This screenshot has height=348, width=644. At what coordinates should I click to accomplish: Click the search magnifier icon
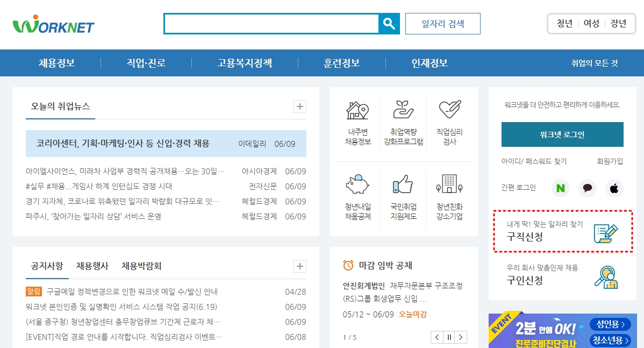pyautogui.click(x=389, y=23)
